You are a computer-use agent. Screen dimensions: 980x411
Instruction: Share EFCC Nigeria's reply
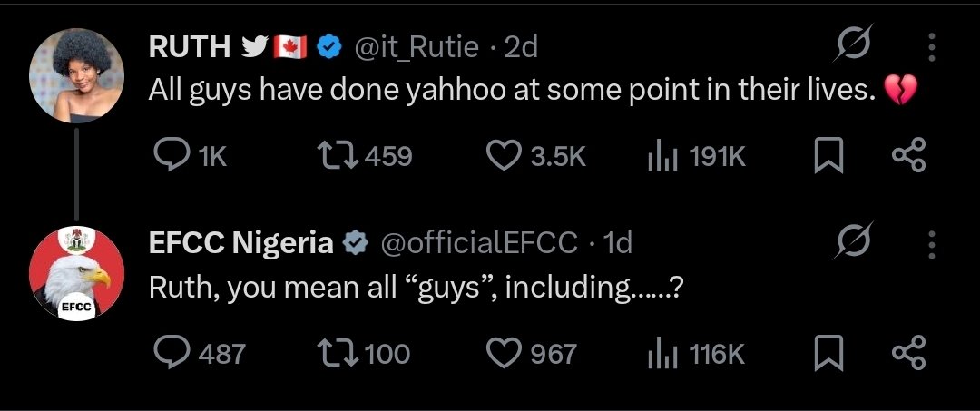pyautogui.click(x=908, y=353)
